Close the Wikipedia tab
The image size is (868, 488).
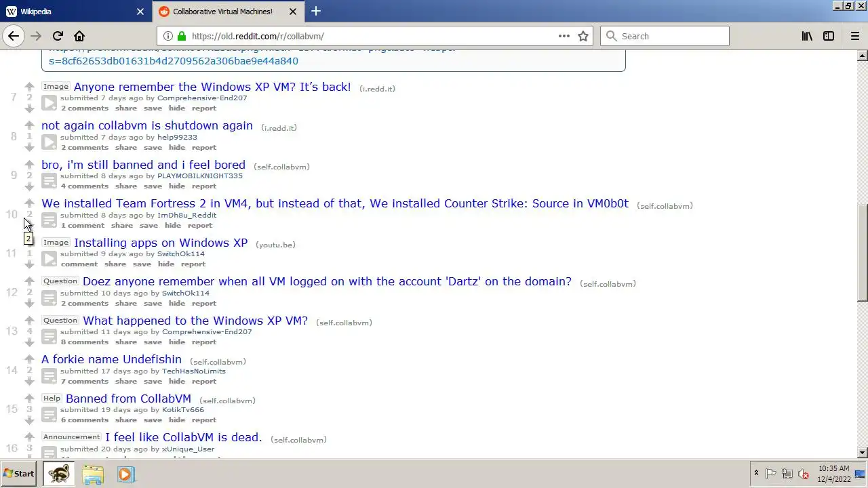point(140,12)
